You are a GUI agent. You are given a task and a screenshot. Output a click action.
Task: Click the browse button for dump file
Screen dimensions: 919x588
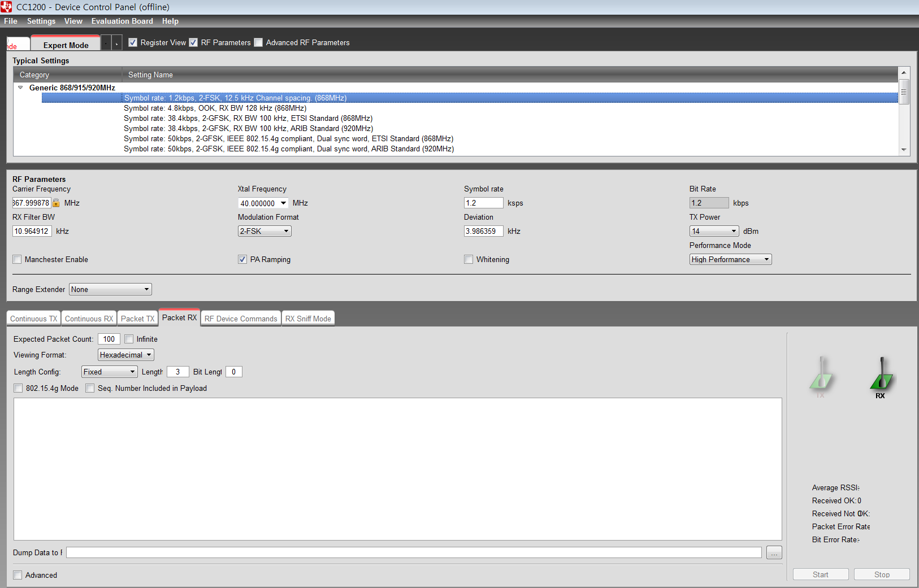pos(774,553)
